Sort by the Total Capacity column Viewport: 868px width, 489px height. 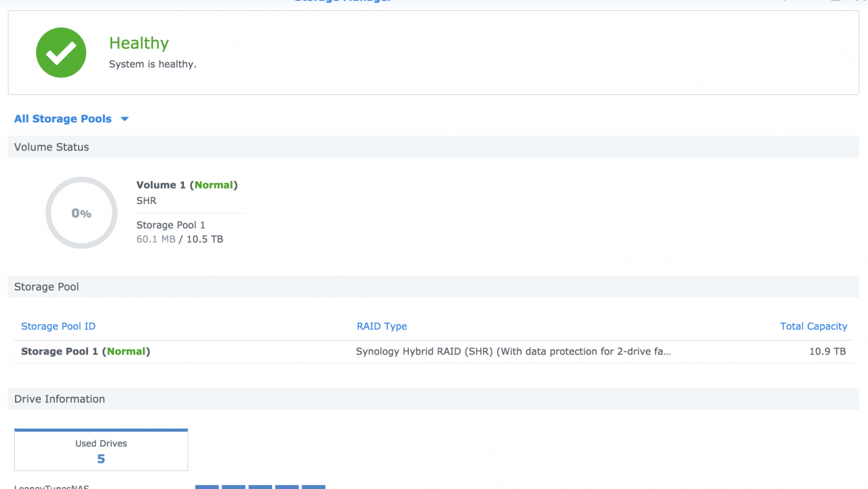pos(814,326)
